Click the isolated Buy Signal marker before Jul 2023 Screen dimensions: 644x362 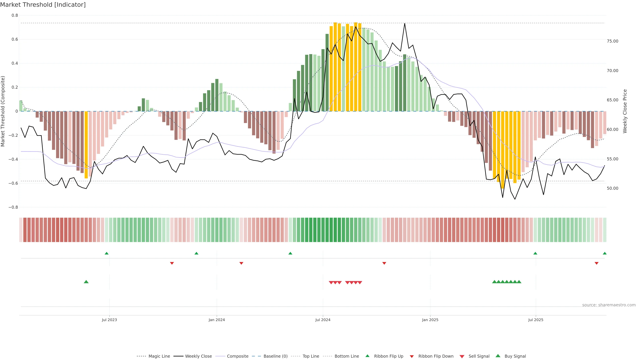point(86,282)
